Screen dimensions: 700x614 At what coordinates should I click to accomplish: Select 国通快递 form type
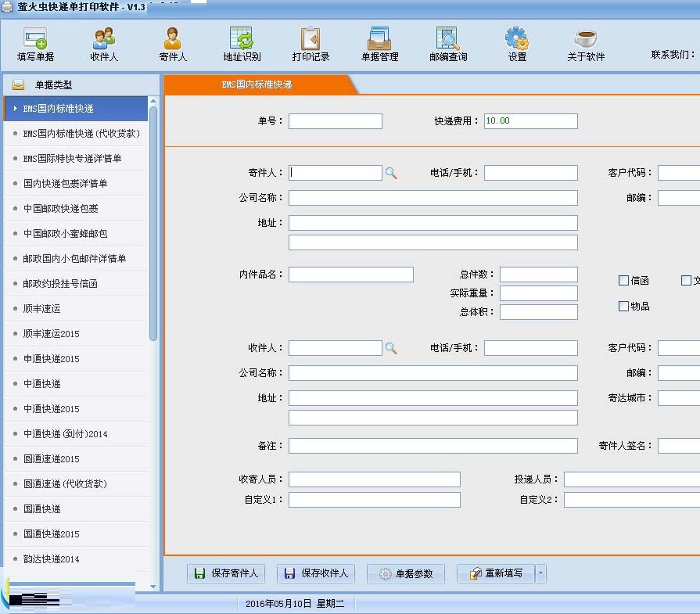[76, 508]
